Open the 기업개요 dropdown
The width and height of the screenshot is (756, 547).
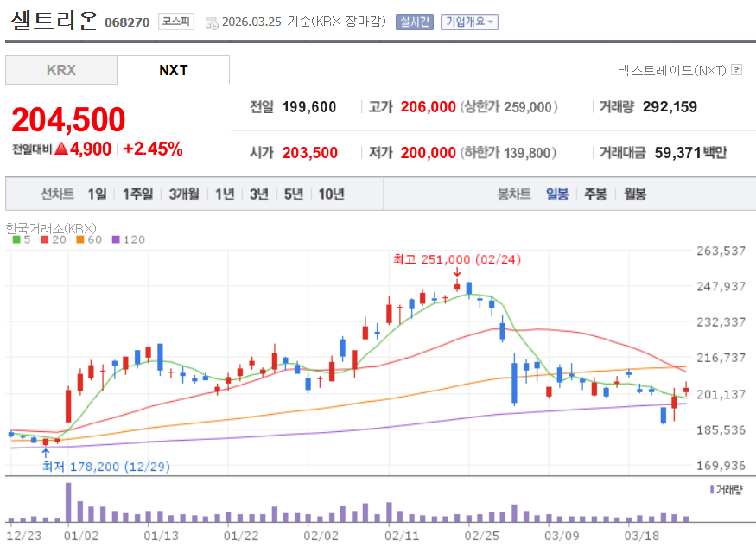[x=469, y=22]
